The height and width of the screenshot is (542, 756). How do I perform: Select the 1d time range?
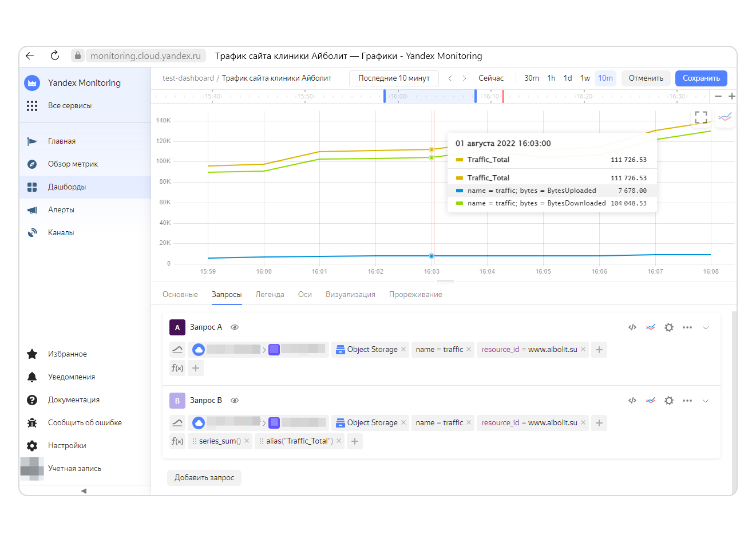click(568, 78)
